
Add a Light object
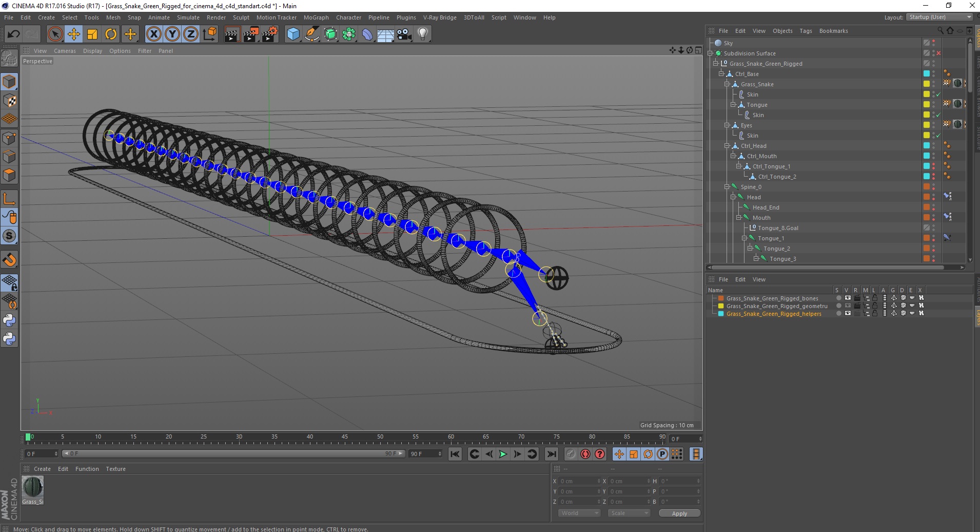pyautogui.click(x=423, y=34)
